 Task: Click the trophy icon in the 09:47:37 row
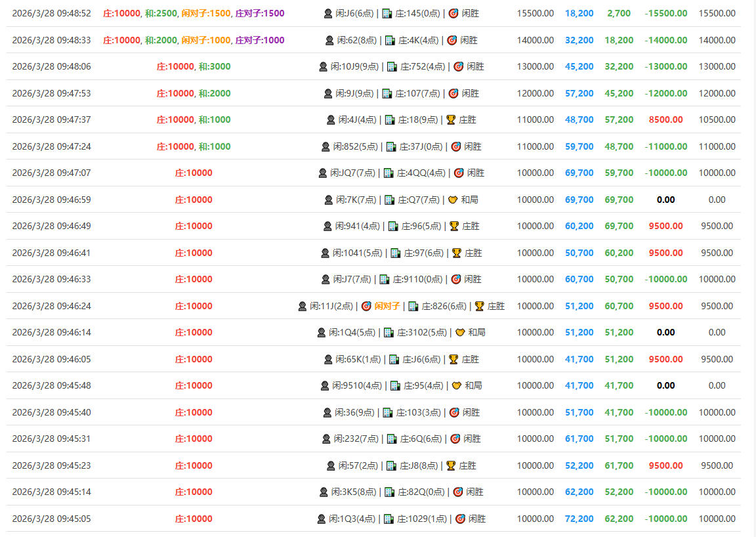451,120
